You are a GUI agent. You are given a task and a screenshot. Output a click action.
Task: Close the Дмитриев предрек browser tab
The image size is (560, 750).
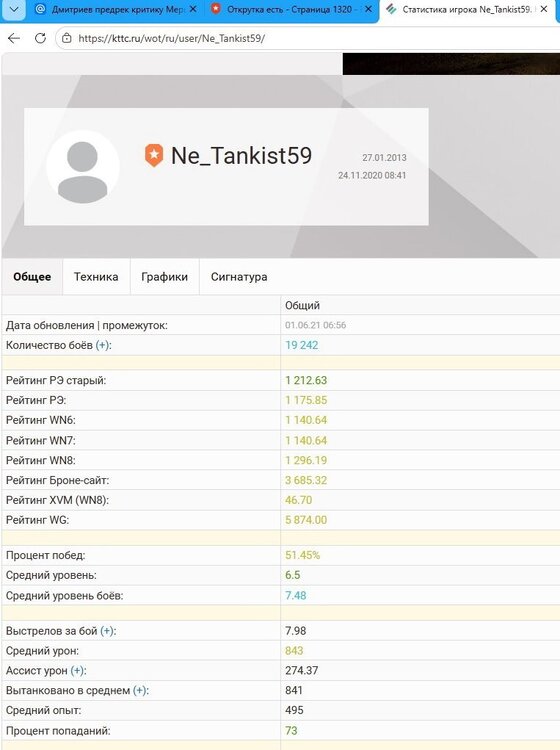pyautogui.click(x=193, y=9)
